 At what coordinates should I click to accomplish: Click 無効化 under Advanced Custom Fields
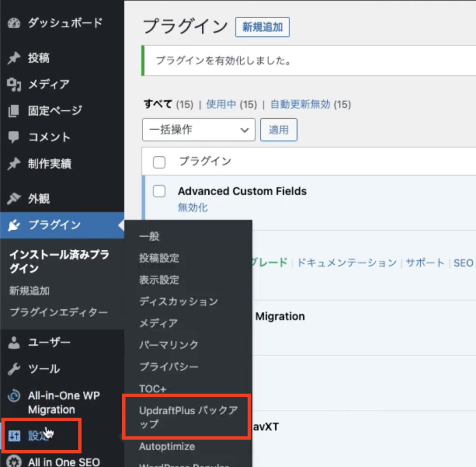pyautogui.click(x=193, y=207)
